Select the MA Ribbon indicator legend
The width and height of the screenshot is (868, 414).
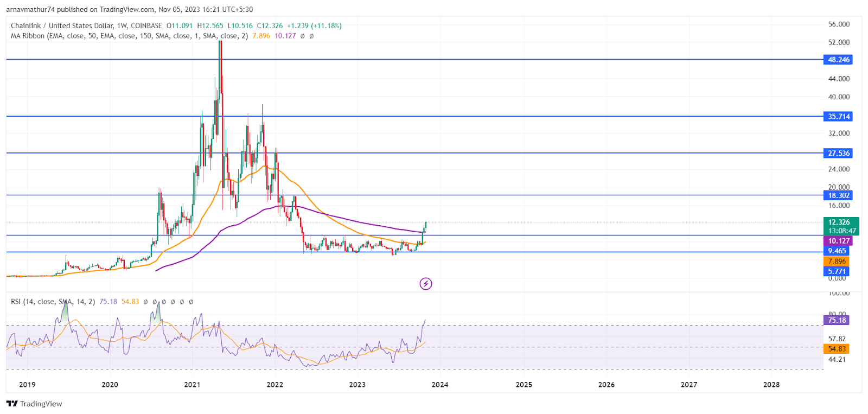[130, 36]
